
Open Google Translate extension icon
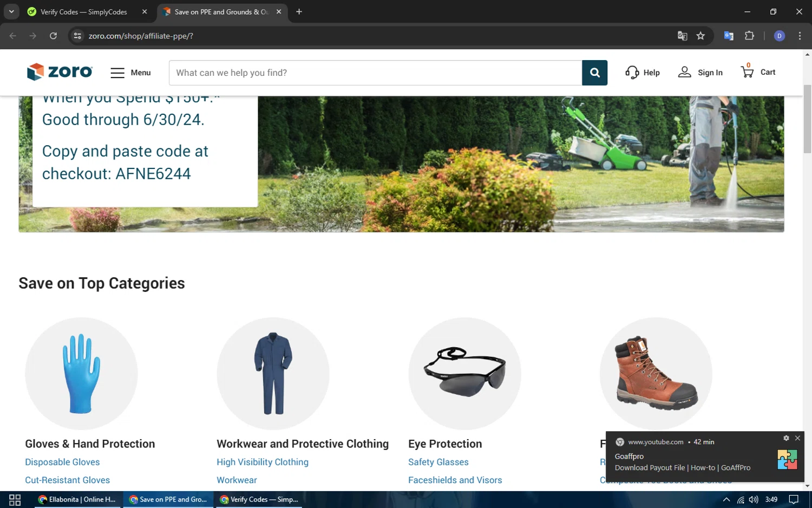coord(729,36)
